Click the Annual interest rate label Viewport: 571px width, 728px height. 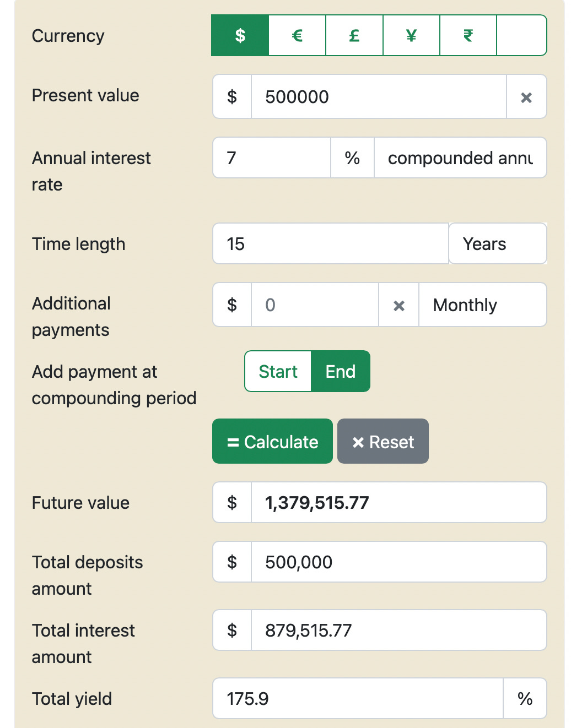tap(91, 171)
